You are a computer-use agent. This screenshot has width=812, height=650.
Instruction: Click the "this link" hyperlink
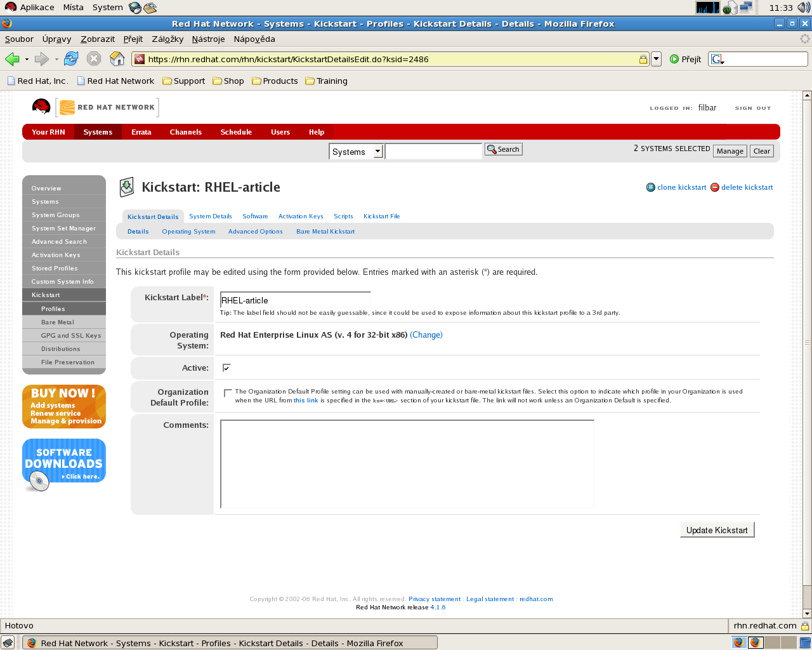point(306,401)
